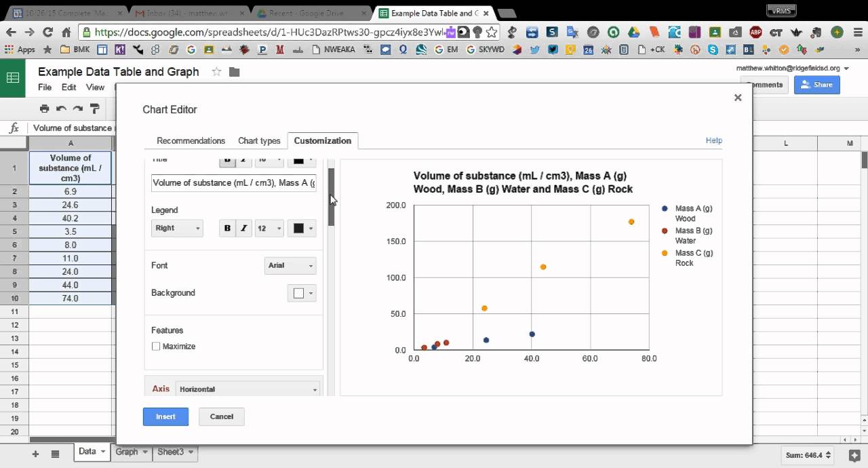The height and width of the screenshot is (468, 868).
Task: Switch to the Recent - Google Drive browser tab
Action: (x=311, y=13)
